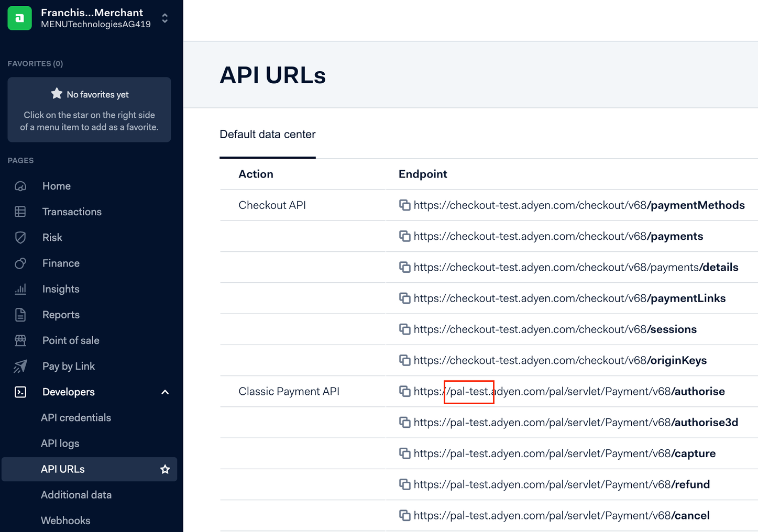The width and height of the screenshot is (758, 532).
Task: Copy the paymentMethods endpoint URL
Action: tap(405, 205)
